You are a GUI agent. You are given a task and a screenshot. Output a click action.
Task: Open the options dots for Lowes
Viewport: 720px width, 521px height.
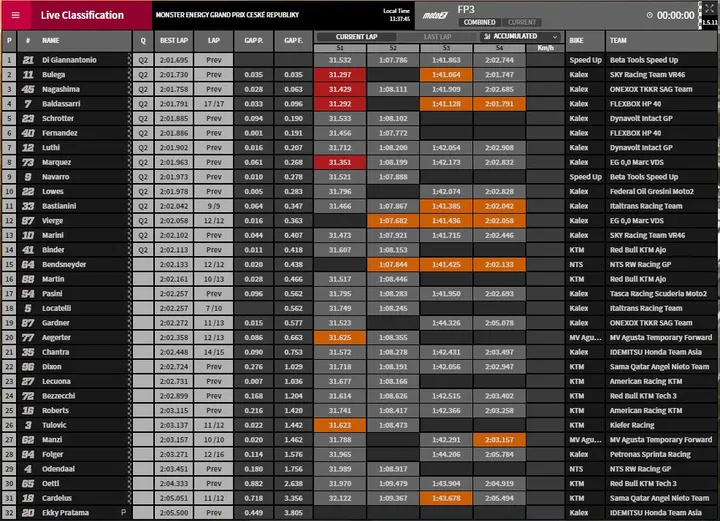(x=129, y=191)
